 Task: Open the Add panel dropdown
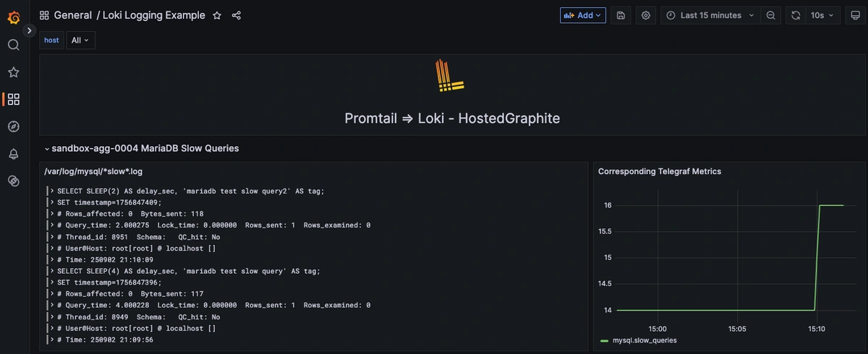pos(583,15)
